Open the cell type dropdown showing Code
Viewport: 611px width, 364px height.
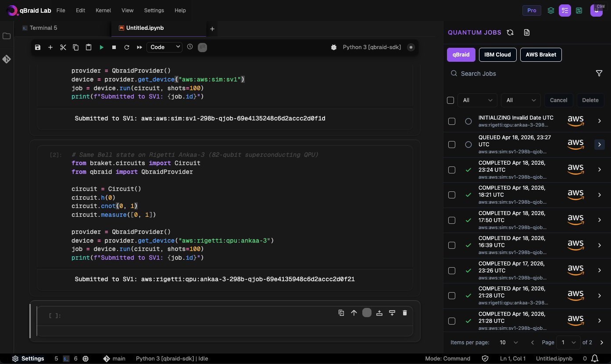click(164, 47)
